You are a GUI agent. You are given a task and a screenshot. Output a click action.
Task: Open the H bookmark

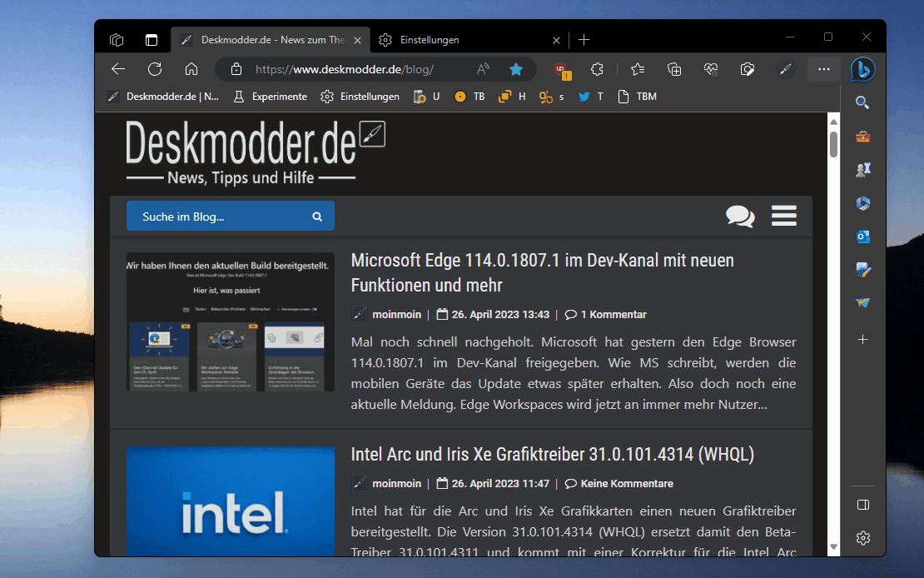(511, 97)
